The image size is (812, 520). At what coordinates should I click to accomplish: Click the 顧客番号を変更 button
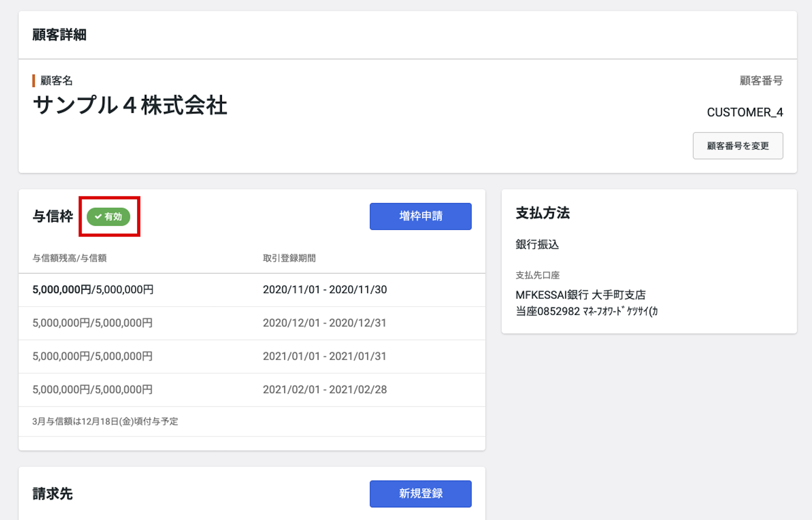[738, 146]
